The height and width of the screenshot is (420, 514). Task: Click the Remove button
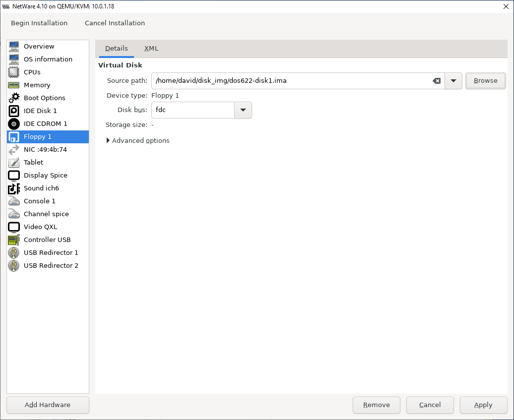coord(376,405)
